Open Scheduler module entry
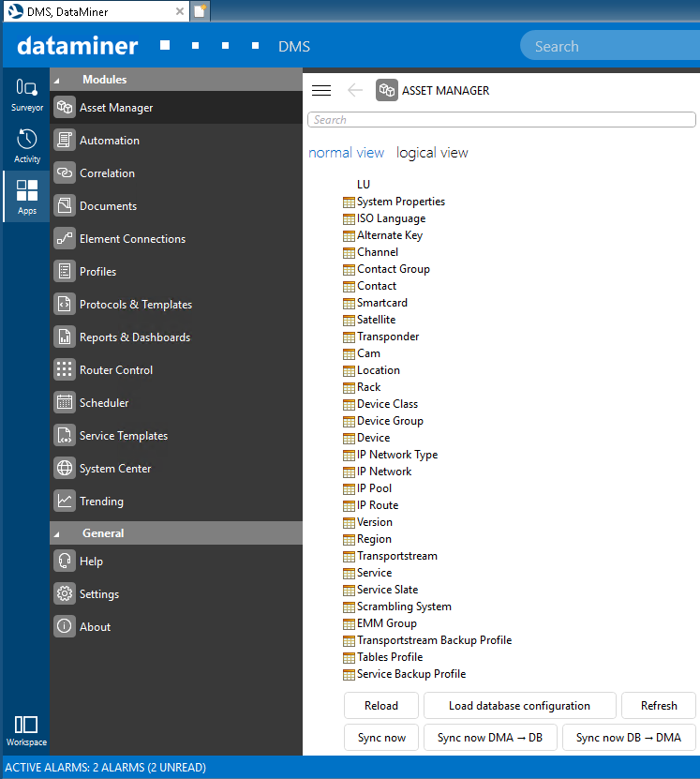Image resolution: width=700 pixels, height=779 pixels. point(176,402)
